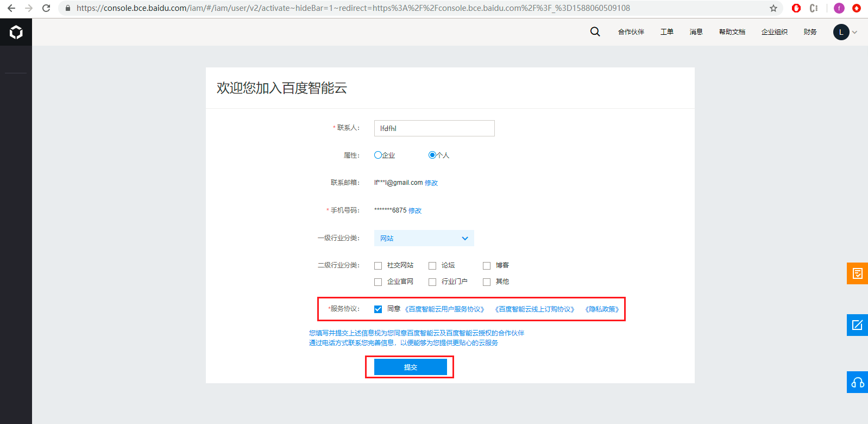Open the 消息 menu
Screen dimensions: 868x424
point(696,32)
